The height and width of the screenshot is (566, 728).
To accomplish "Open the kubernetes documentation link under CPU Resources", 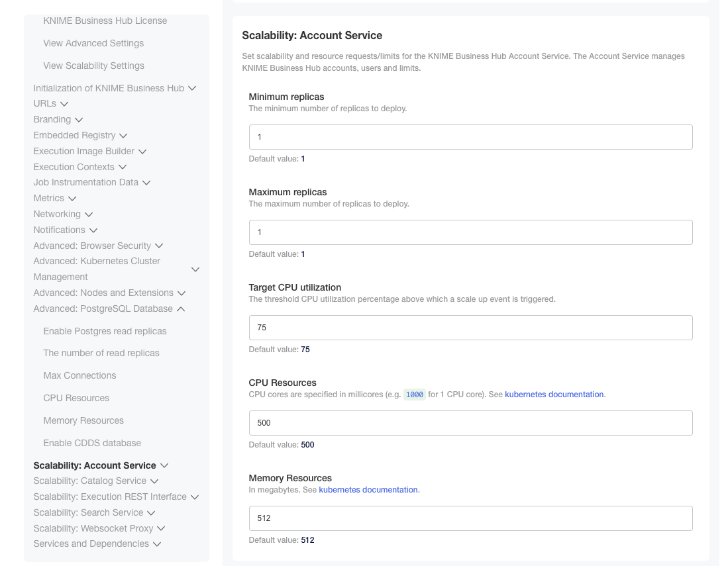I will 554,394.
